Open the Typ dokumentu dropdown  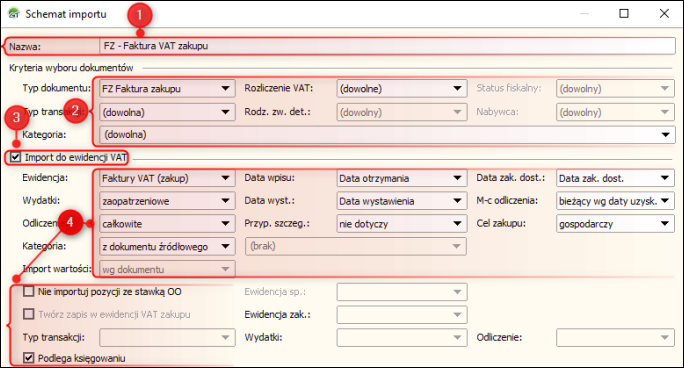(x=167, y=89)
